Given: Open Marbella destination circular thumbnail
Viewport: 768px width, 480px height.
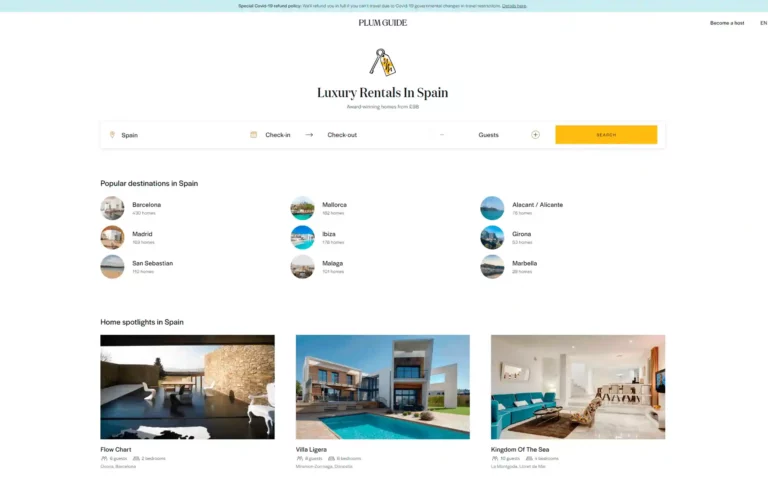Looking at the screenshot, I should point(492,266).
